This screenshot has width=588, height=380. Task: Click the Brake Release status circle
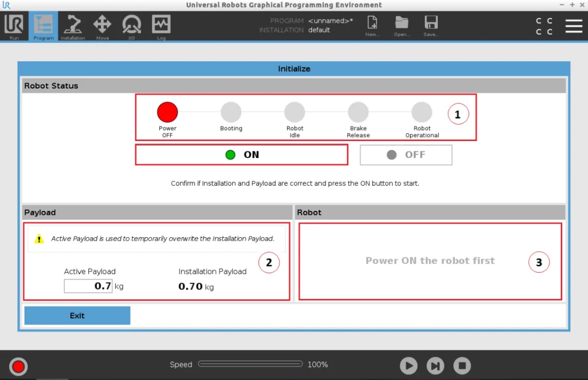point(358,112)
